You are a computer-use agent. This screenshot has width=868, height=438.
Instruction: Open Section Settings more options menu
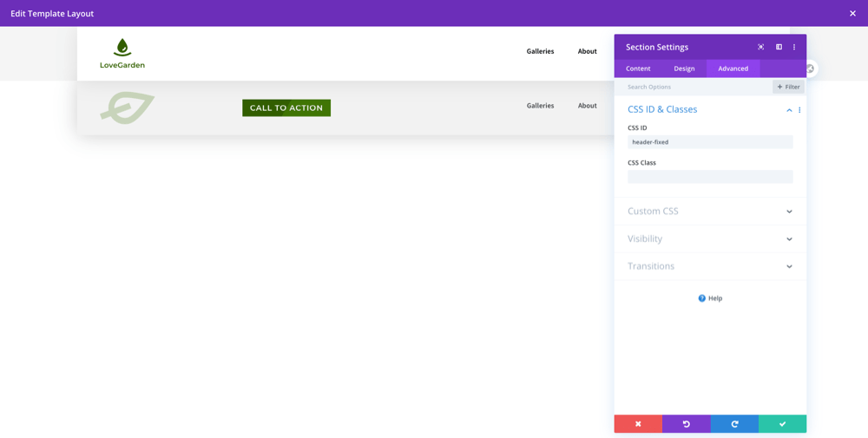tap(794, 47)
